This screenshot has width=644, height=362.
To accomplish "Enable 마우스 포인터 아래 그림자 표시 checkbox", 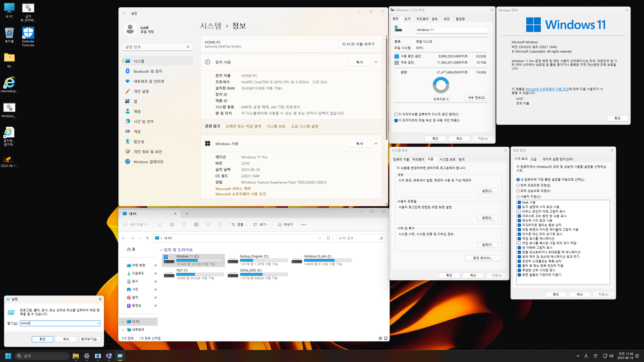I will tap(519, 212).
